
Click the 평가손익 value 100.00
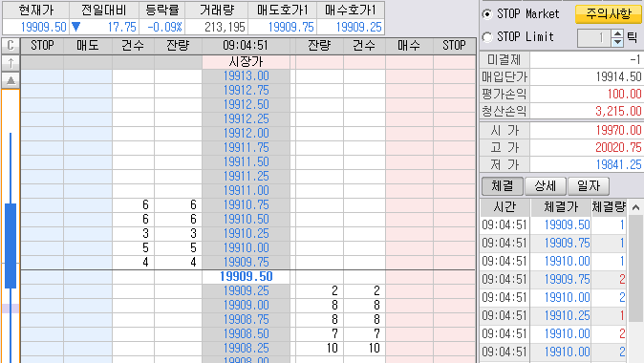tap(624, 94)
